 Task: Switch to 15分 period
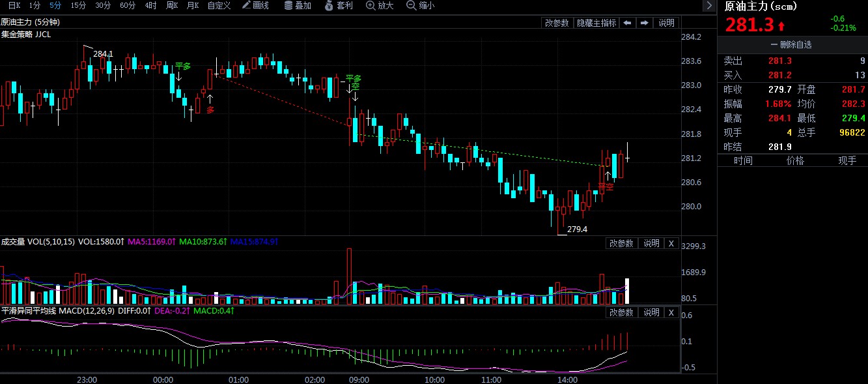coord(78,5)
